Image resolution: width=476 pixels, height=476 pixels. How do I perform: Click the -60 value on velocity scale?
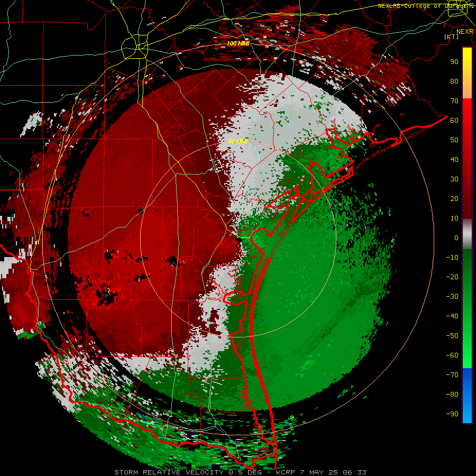point(452,355)
